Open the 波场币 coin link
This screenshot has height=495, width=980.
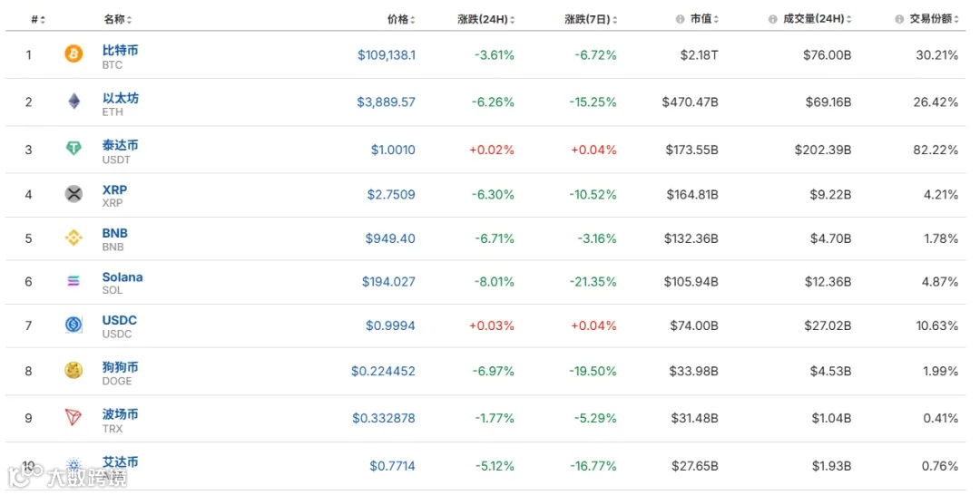(120, 413)
